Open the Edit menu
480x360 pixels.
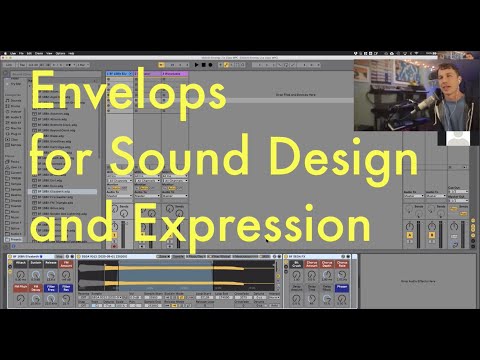pos(29,53)
